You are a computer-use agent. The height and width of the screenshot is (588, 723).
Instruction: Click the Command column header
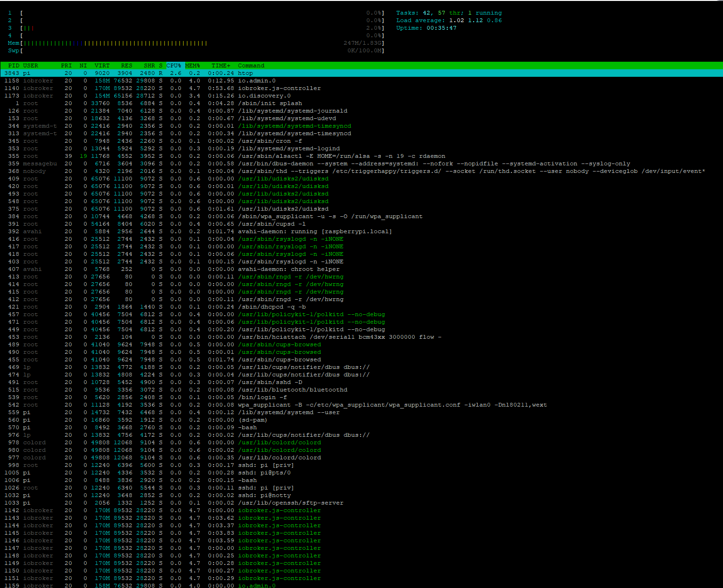pos(251,65)
